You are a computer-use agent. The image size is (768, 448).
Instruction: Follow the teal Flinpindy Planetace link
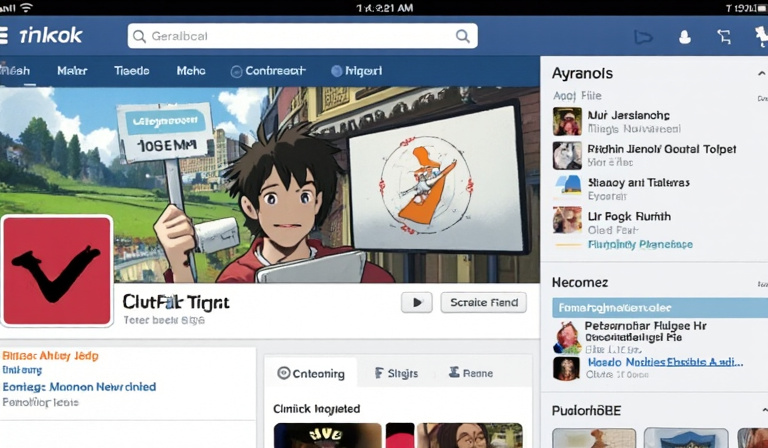click(x=640, y=244)
